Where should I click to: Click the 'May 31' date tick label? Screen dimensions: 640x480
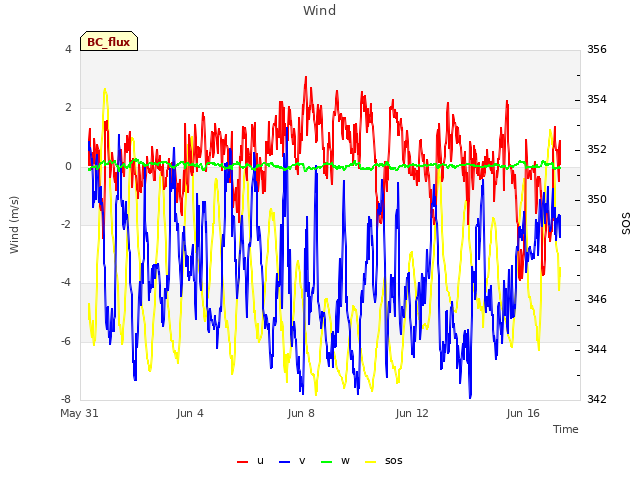coord(79,413)
